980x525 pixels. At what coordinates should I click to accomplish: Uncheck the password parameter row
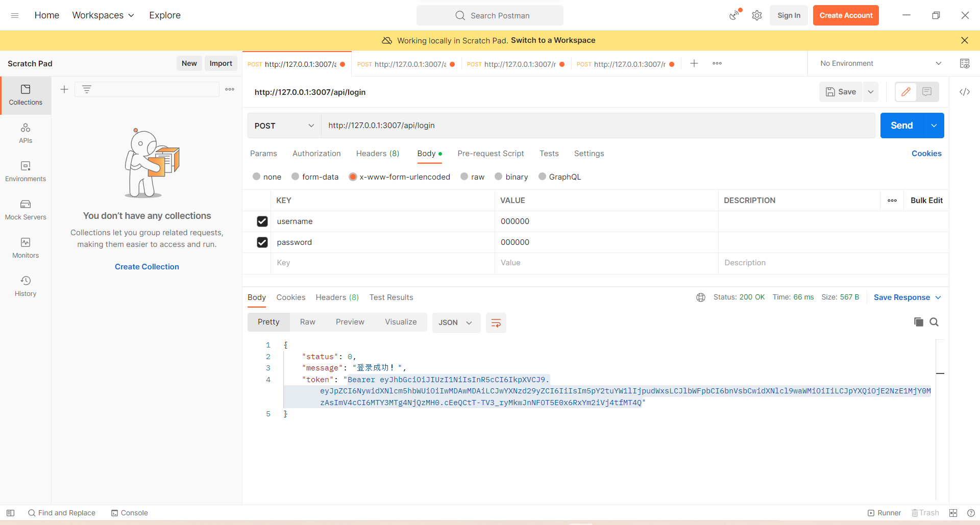[262, 242]
